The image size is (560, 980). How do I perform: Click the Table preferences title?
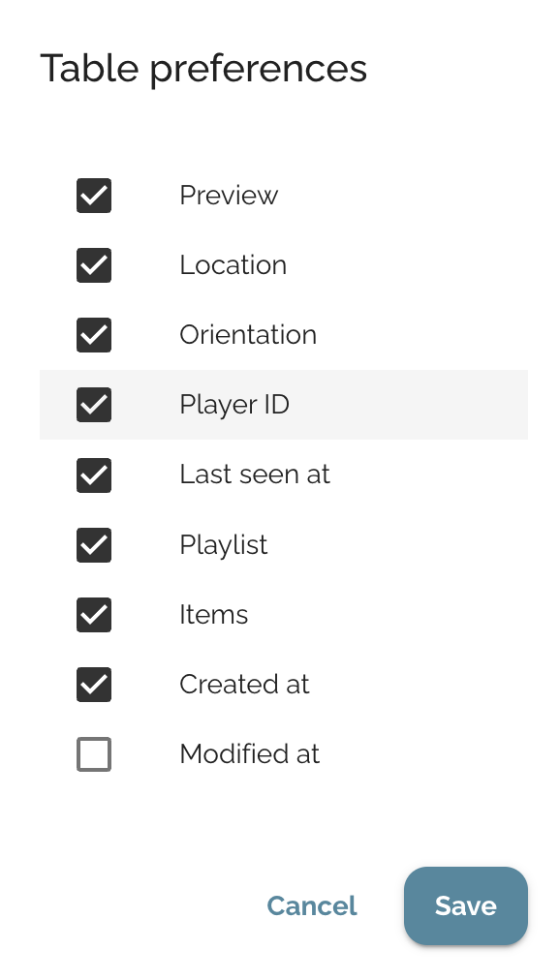pos(203,68)
